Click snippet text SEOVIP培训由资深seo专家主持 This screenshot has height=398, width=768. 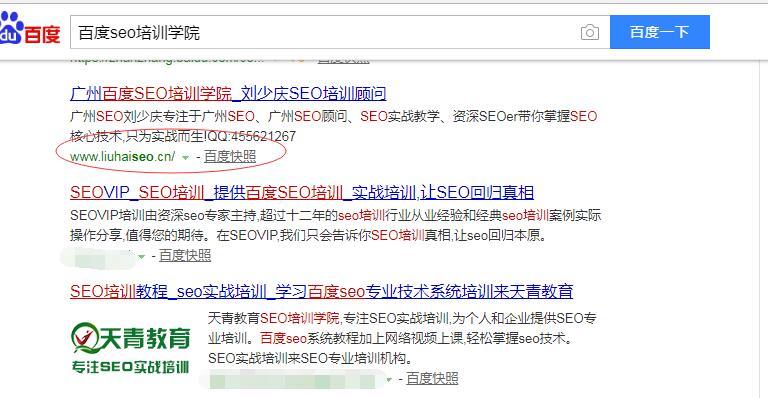[x=163, y=215]
